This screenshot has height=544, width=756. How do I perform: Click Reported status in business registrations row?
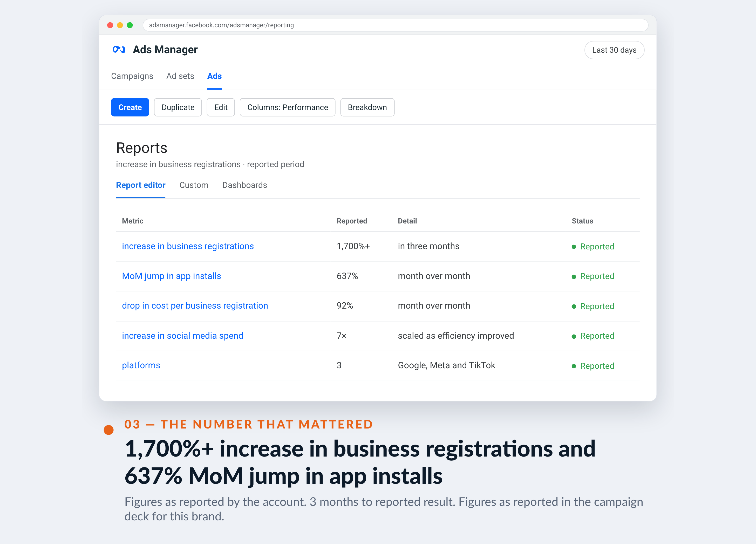click(x=593, y=247)
